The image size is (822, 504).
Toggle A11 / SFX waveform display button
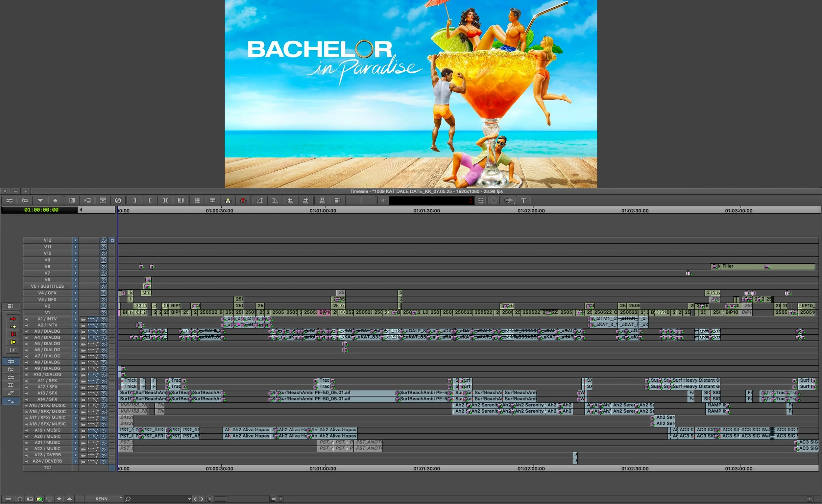pyautogui.click(x=83, y=381)
